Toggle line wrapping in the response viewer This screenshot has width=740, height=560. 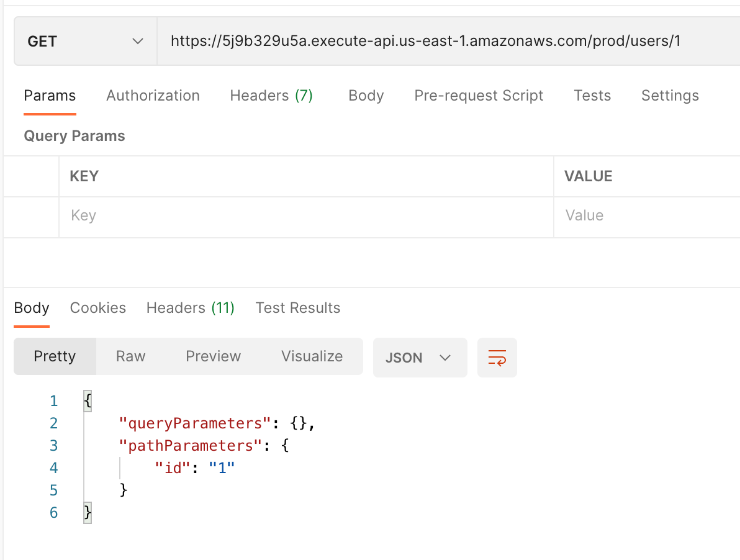point(497,357)
